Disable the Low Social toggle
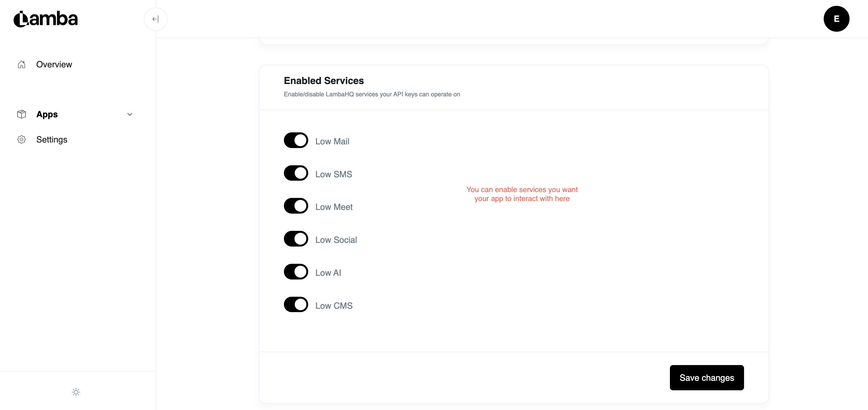 296,239
